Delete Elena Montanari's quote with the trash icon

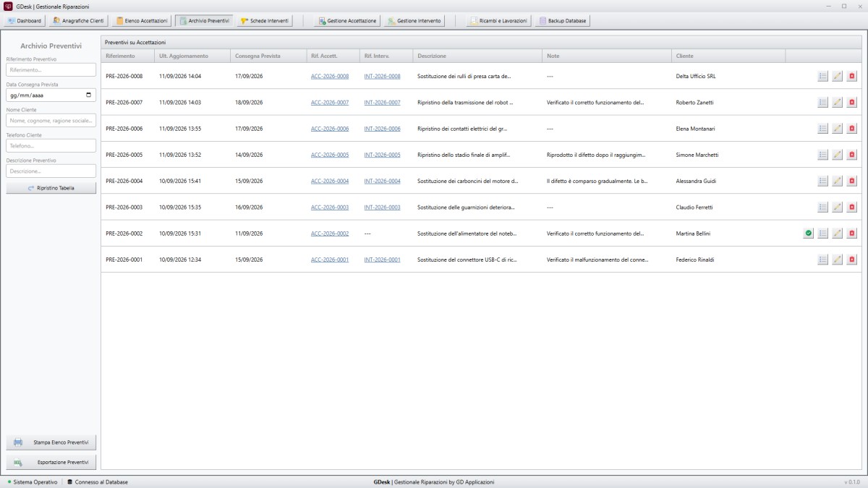click(x=851, y=129)
